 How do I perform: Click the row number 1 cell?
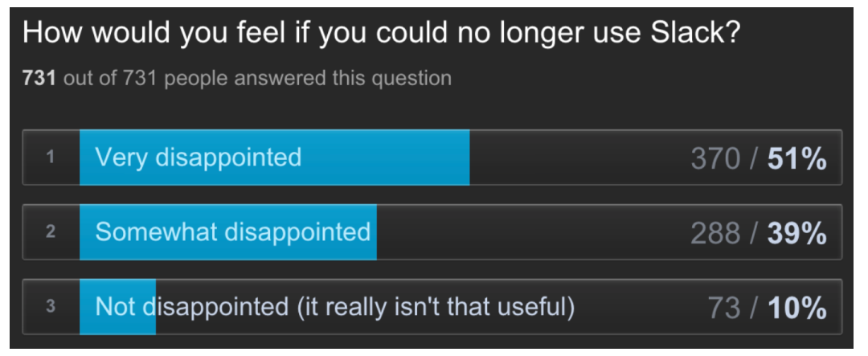click(x=51, y=158)
